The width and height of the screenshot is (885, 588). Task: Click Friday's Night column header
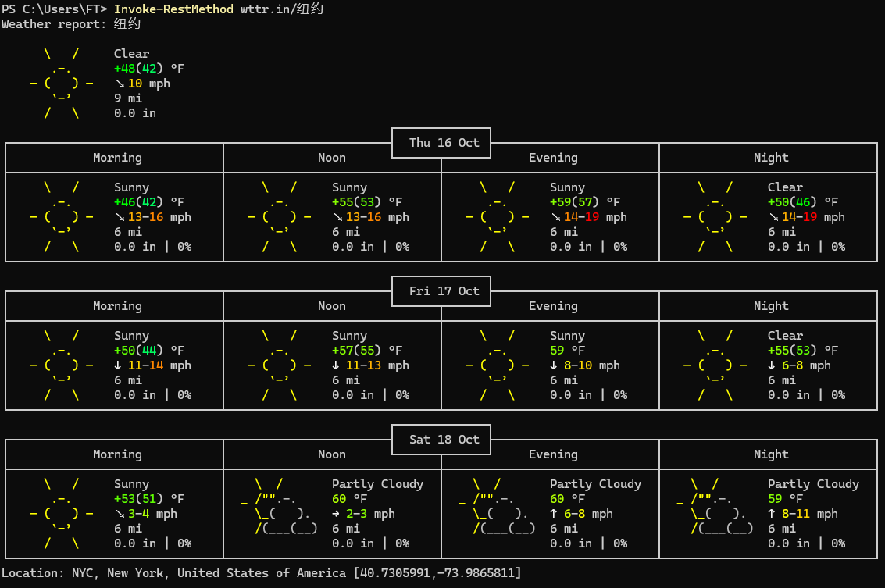[x=771, y=306]
